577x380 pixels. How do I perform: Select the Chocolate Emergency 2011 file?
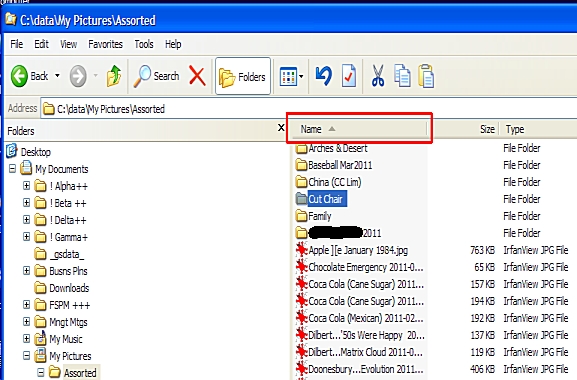(x=366, y=267)
